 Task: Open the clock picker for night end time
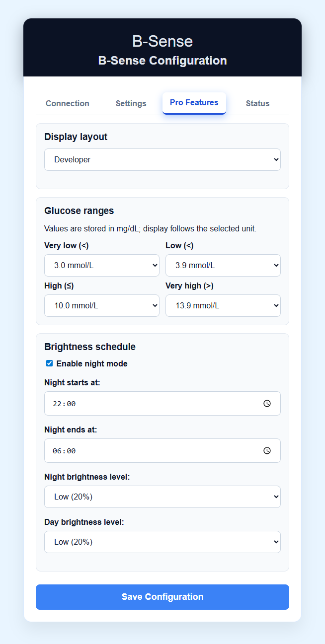tap(267, 450)
